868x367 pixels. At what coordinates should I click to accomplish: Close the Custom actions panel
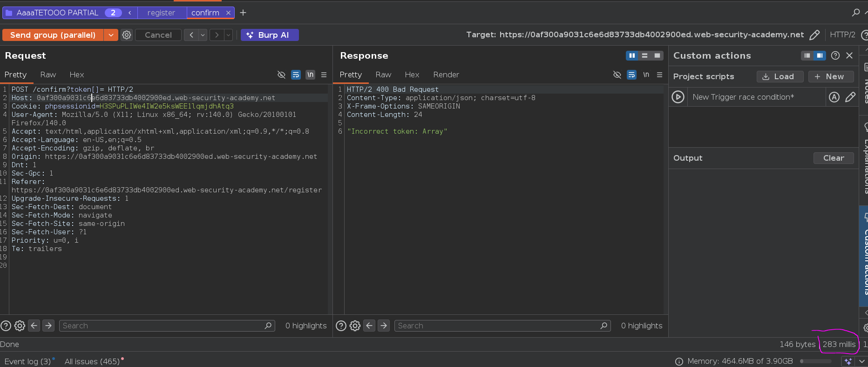pos(849,55)
